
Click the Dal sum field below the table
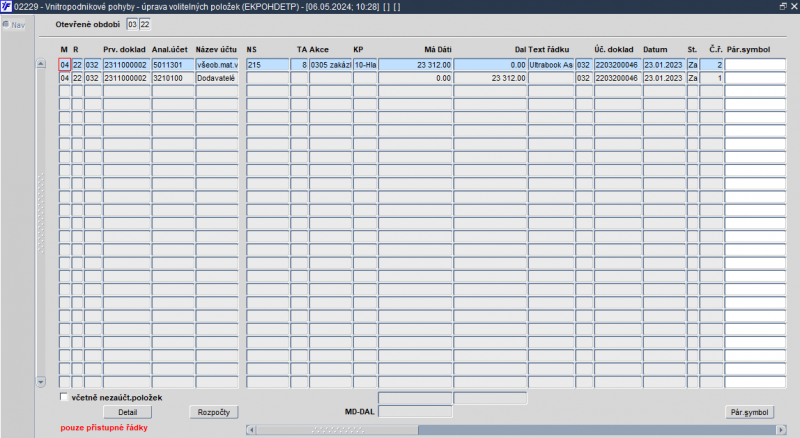490,398
